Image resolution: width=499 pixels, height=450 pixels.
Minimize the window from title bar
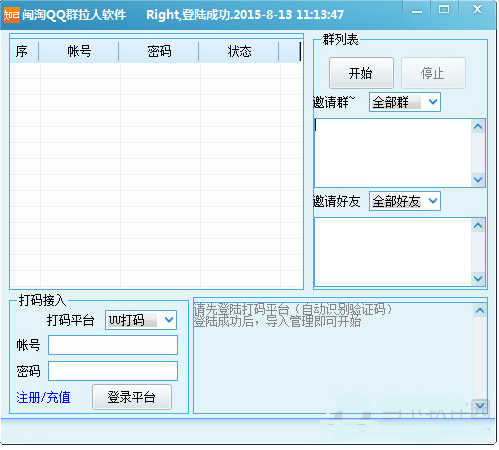pyautogui.click(x=417, y=11)
